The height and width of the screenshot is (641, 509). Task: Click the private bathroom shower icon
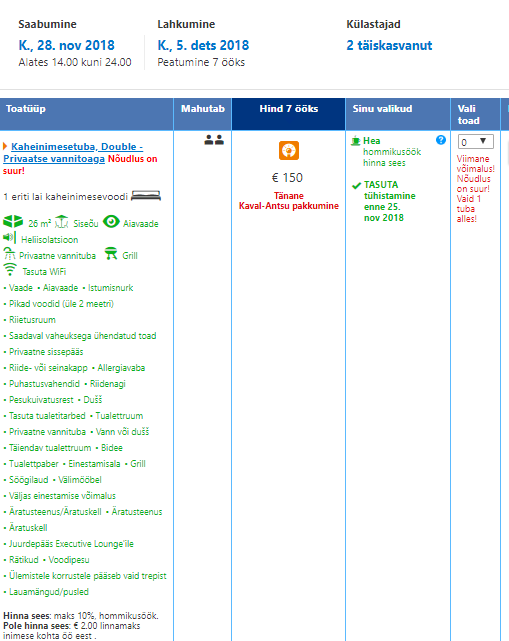[x=9, y=253]
